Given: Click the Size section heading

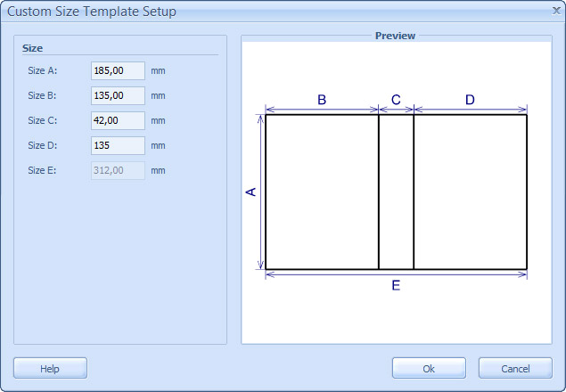Looking at the screenshot, I should tap(32, 48).
